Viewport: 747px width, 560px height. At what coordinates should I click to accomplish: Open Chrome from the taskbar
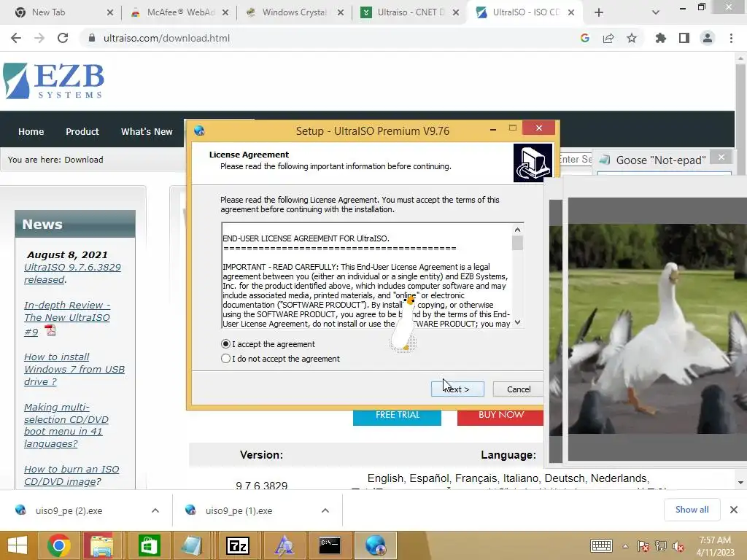coord(59,545)
